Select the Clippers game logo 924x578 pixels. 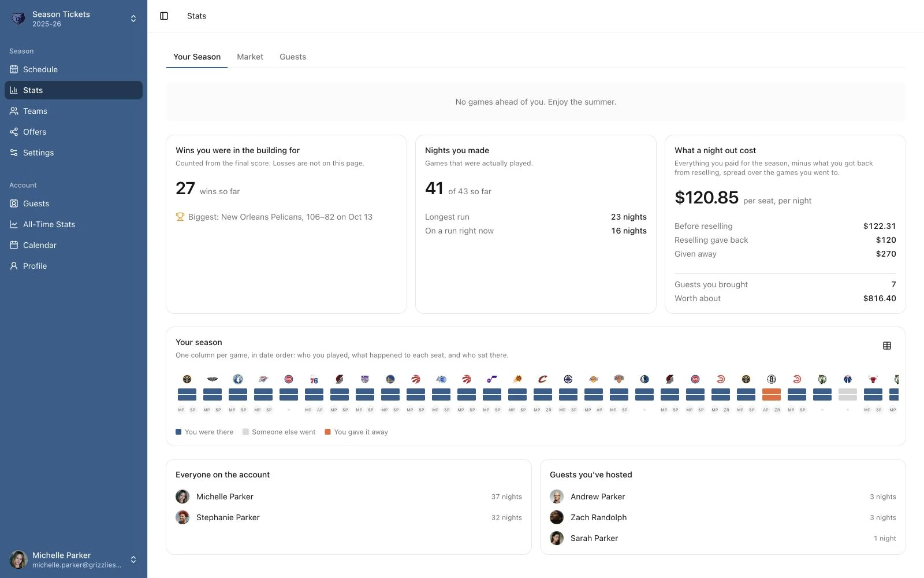coord(568,379)
